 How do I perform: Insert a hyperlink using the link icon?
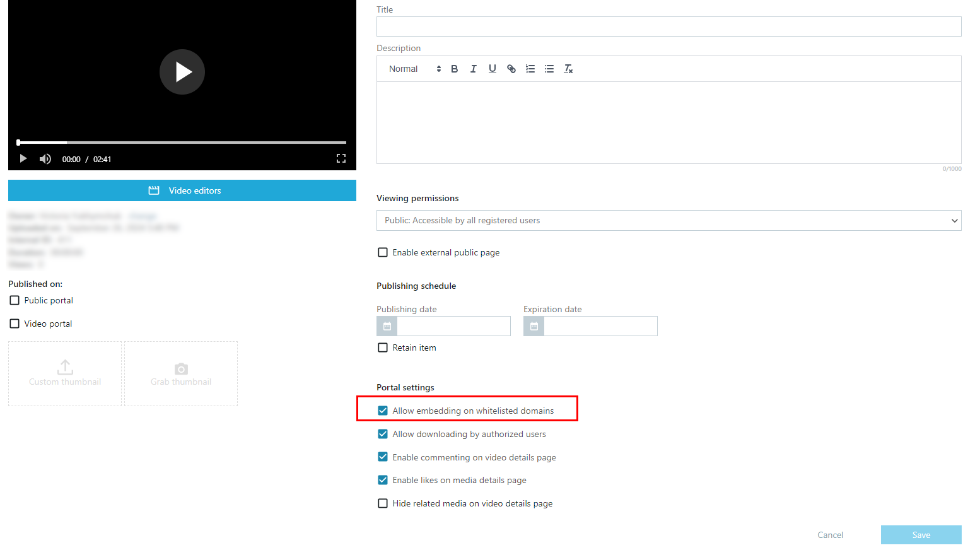pos(511,68)
